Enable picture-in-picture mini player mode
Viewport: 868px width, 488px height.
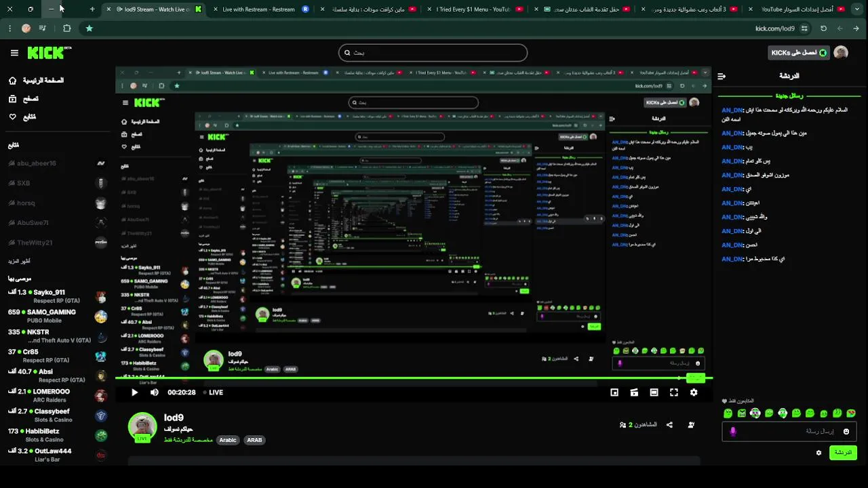pos(614,392)
